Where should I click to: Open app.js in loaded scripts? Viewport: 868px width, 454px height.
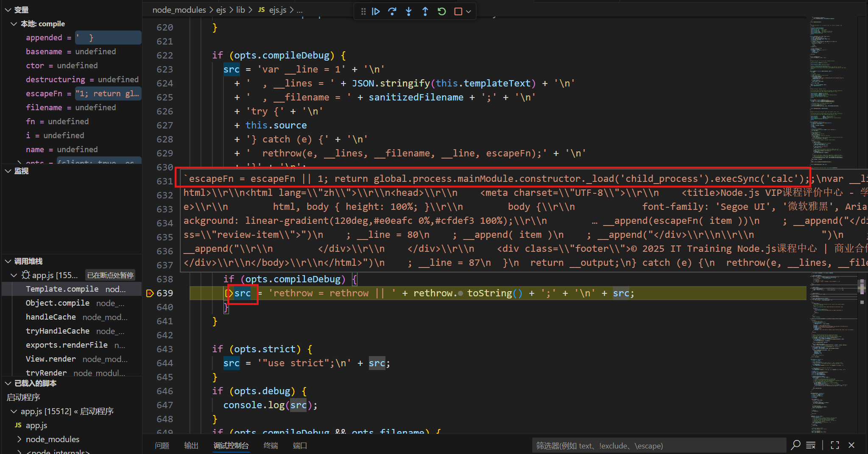click(36, 425)
